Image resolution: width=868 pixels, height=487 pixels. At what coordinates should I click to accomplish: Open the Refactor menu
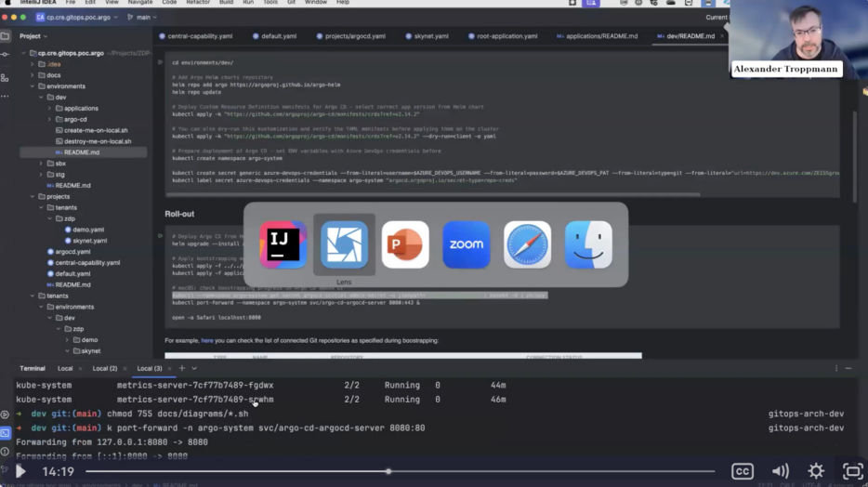point(198,2)
